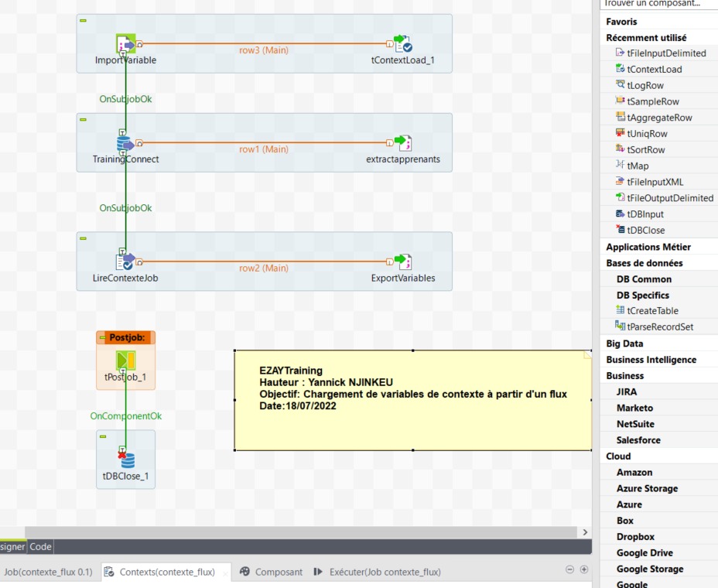Click the ExportVariables component icon
Image resolution: width=718 pixels, height=588 pixels.
click(402, 262)
